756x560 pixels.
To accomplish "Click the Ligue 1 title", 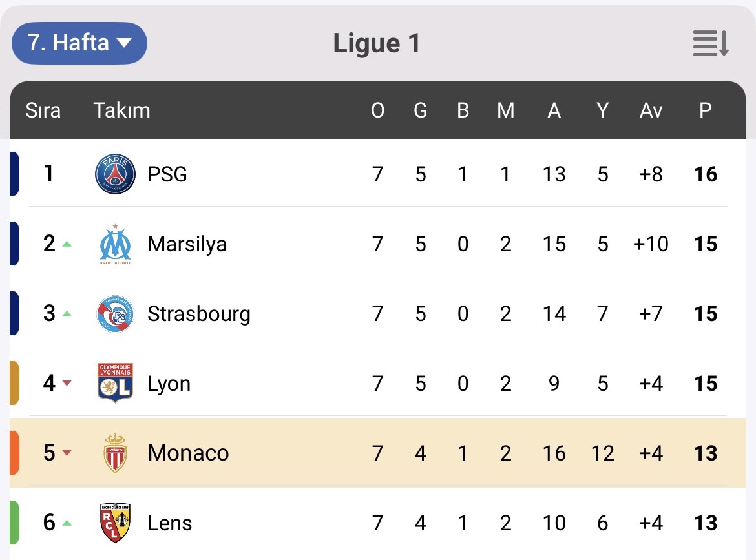I will coord(377,44).
